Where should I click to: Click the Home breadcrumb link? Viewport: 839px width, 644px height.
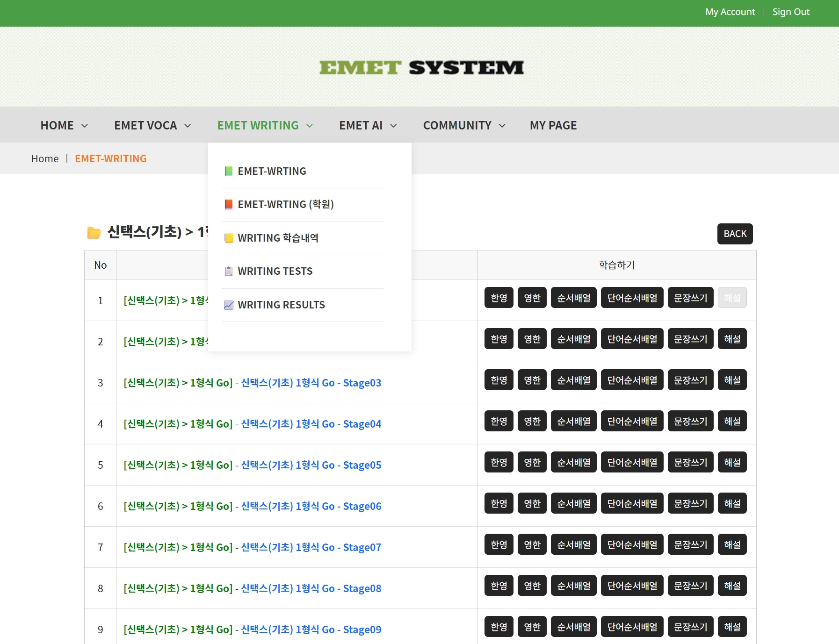click(45, 159)
